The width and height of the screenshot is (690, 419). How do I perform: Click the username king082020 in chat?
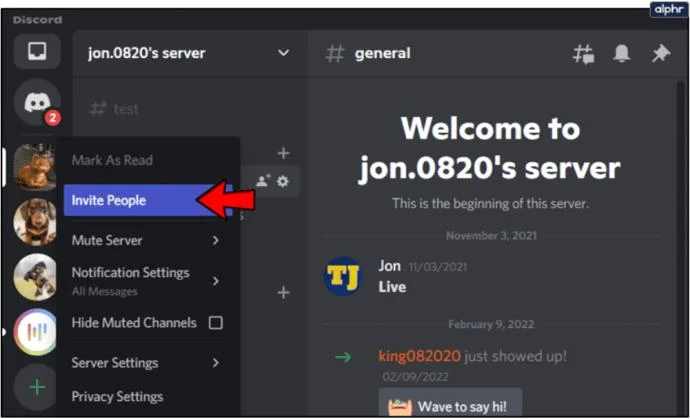419,356
